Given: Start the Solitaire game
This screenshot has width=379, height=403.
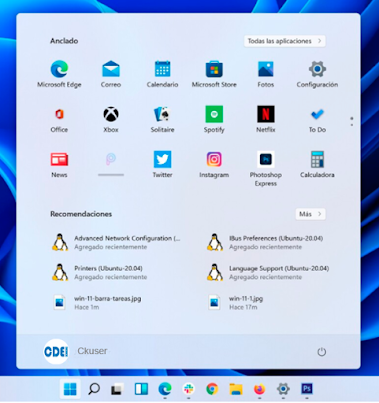Looking at the screenshot, I should pyautogui.click(x=162, y=119).
